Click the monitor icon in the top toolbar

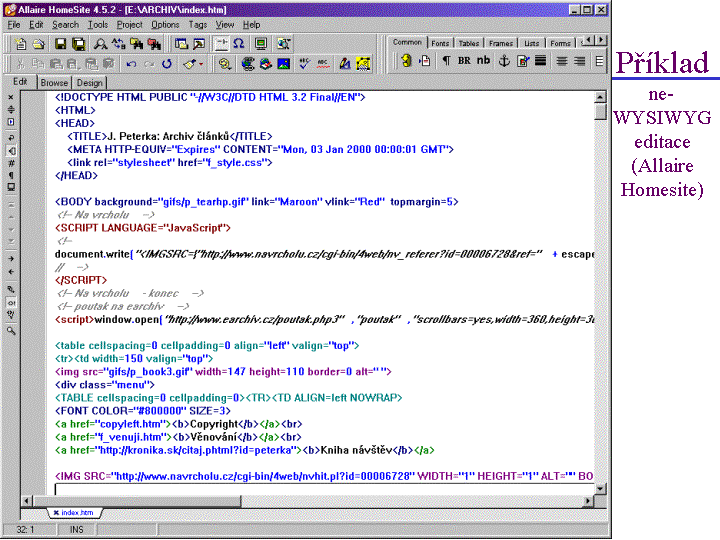click(261, 44)
